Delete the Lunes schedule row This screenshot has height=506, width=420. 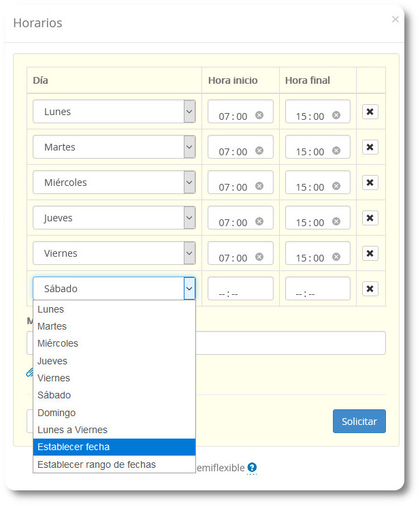(x=370, y=112)
